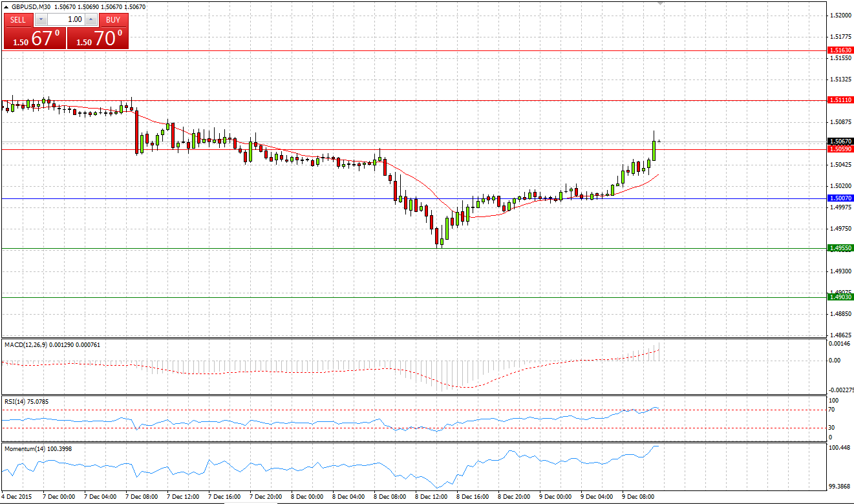Click the chart shift triangle marker
Screen dimensions: 854x504
pyautogui.click(x=660, y=4)
